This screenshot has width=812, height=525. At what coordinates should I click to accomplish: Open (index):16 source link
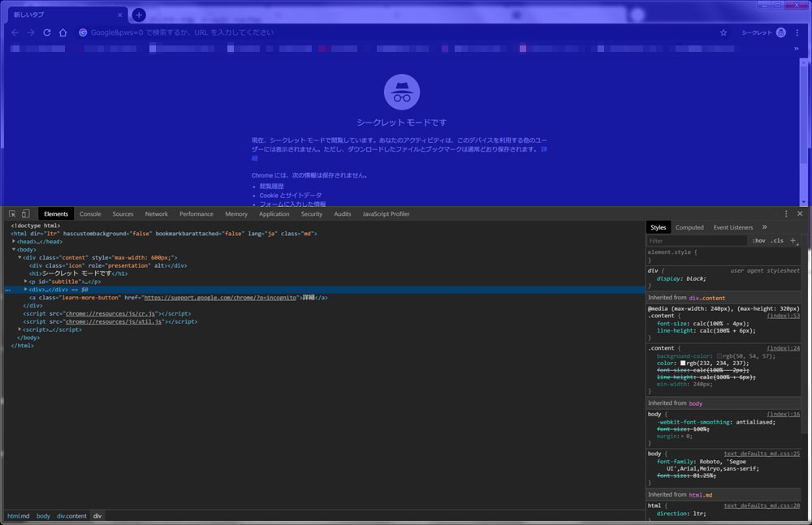tap(783, 414)
